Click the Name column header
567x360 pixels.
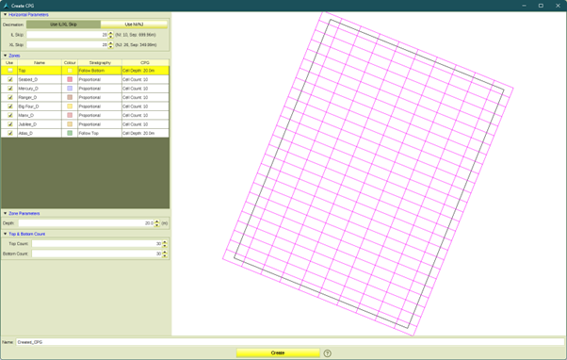click(x=39, y=63)
